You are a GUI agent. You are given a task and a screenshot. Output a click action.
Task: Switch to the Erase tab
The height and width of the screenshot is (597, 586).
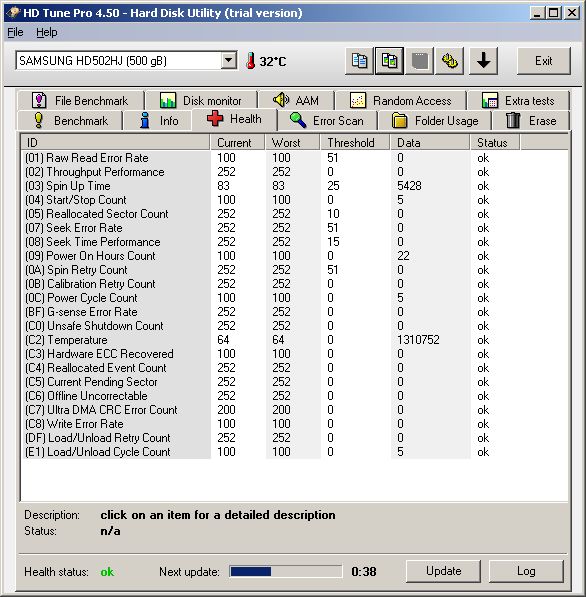pyautogui.click(x=530, y=121)
